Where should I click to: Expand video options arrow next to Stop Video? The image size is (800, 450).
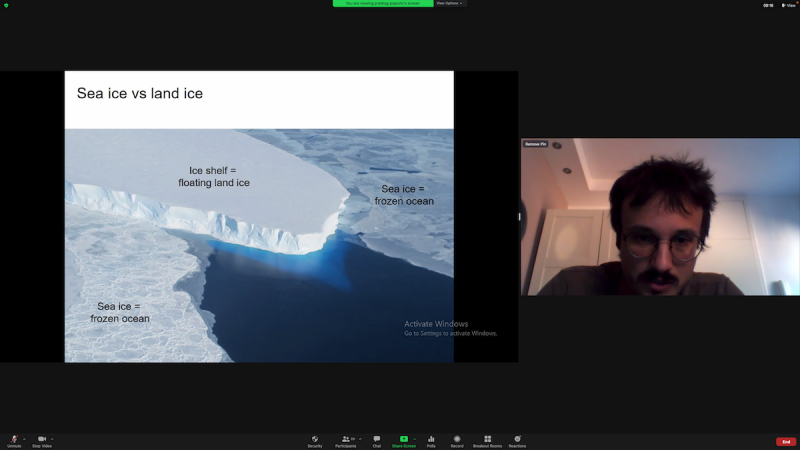pos(53,438)
